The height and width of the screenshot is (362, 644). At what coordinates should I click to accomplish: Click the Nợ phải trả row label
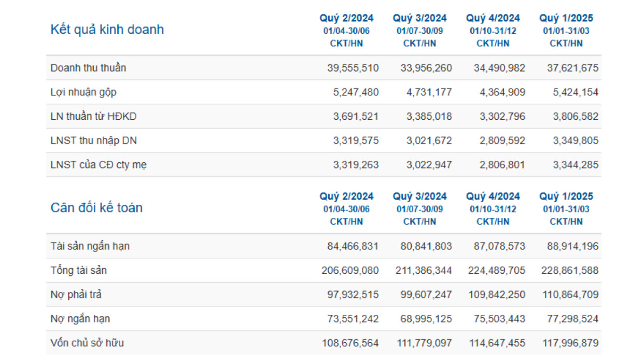(76, 295)
